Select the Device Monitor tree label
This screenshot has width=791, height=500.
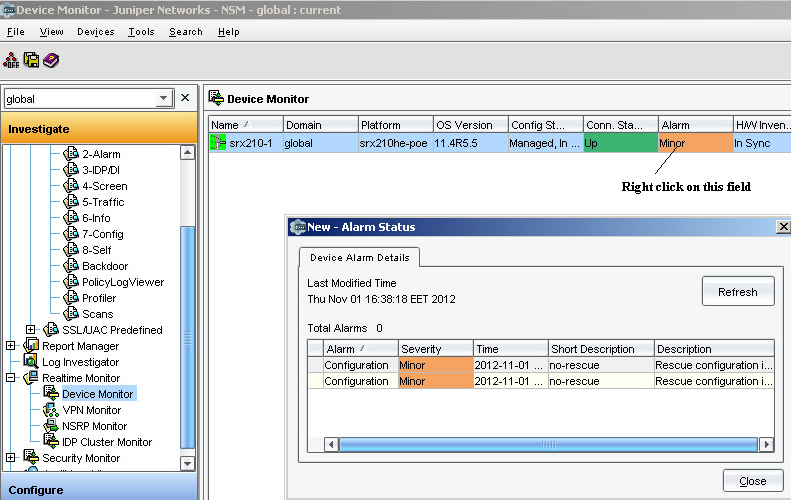pyautogui.click(x=97, y=394)
